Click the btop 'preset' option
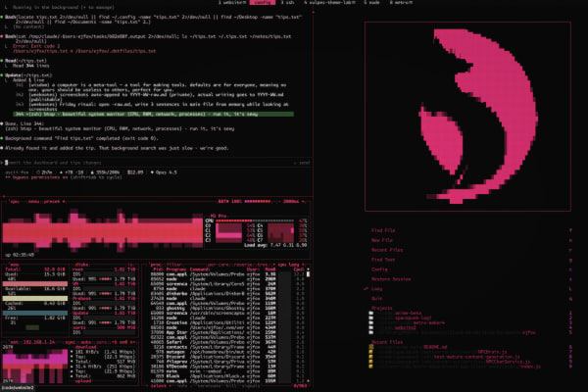This screenshot has height=392, width=588. tap(52, 202)
